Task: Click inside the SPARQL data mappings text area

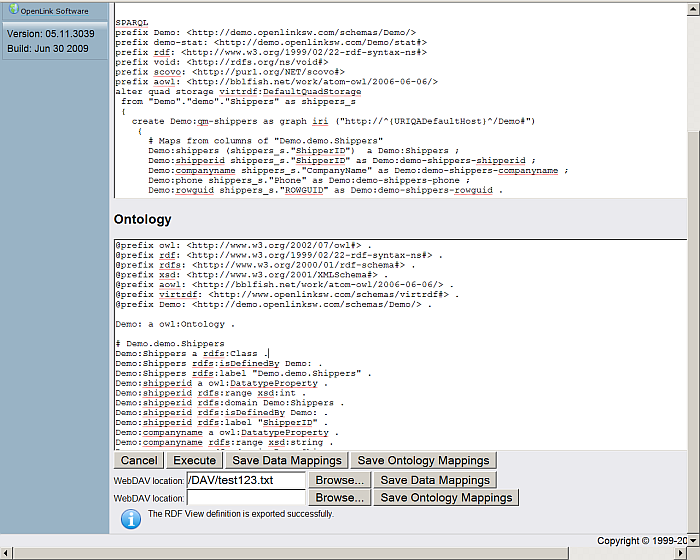Action: click(x=400, y=100)
